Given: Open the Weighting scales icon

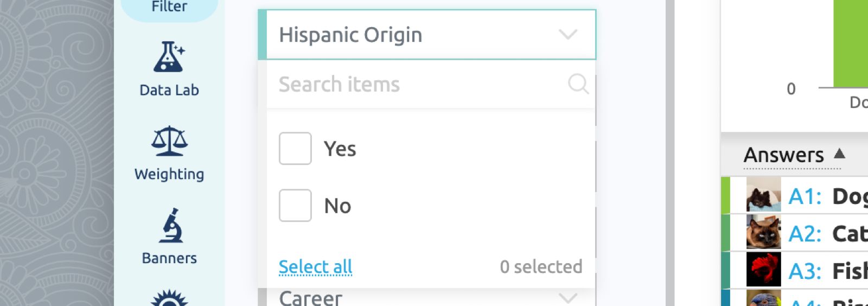Looking at the screenshot, I should 169,141.
